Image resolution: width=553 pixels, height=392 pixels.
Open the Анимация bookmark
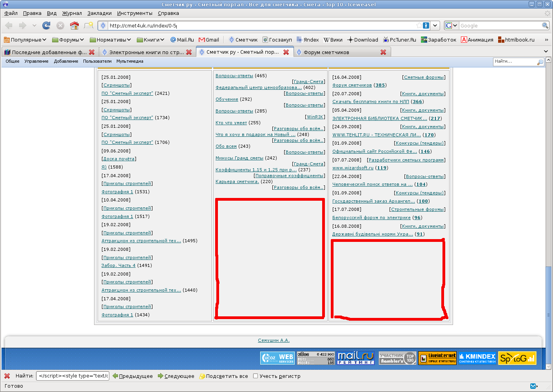(x=477, y=40)
